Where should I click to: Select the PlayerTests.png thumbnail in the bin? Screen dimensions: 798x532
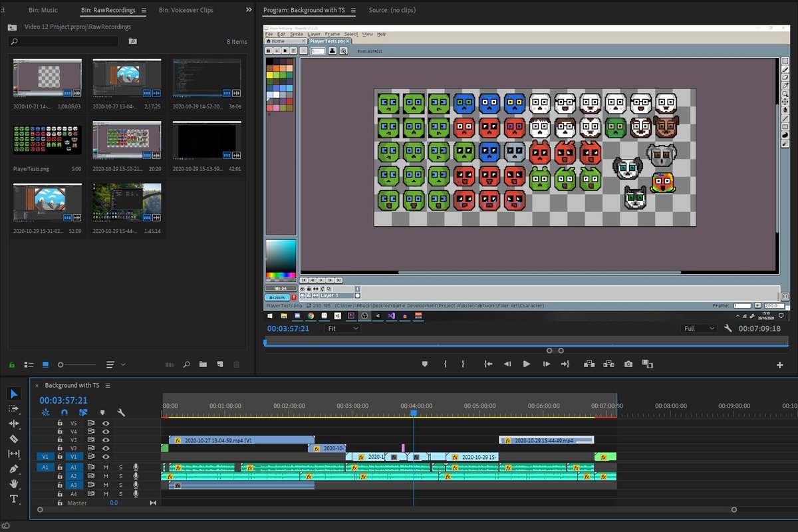pos(47,141)
